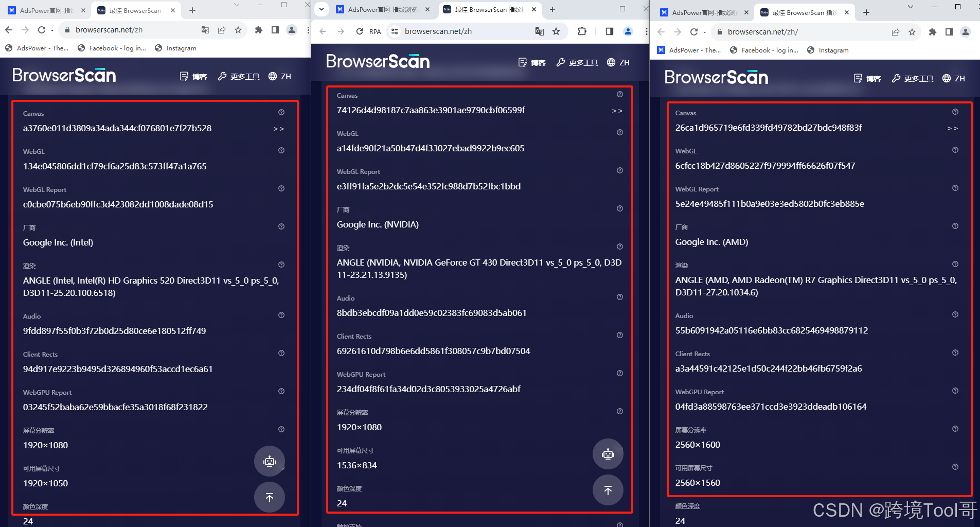Click address bar URL in right window
This screenshot has height=527, width=980.
(x=763, y=32)
